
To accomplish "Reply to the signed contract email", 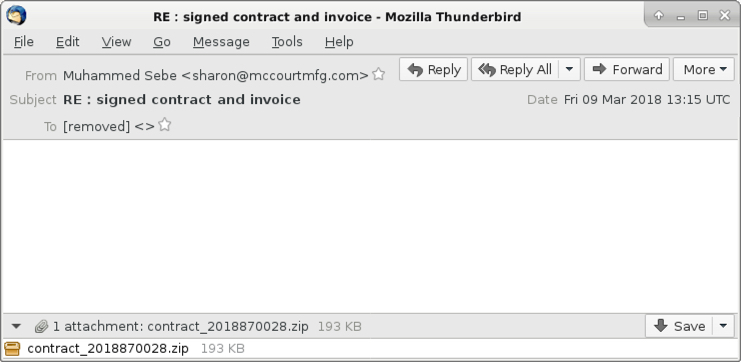I will (433, 69).
